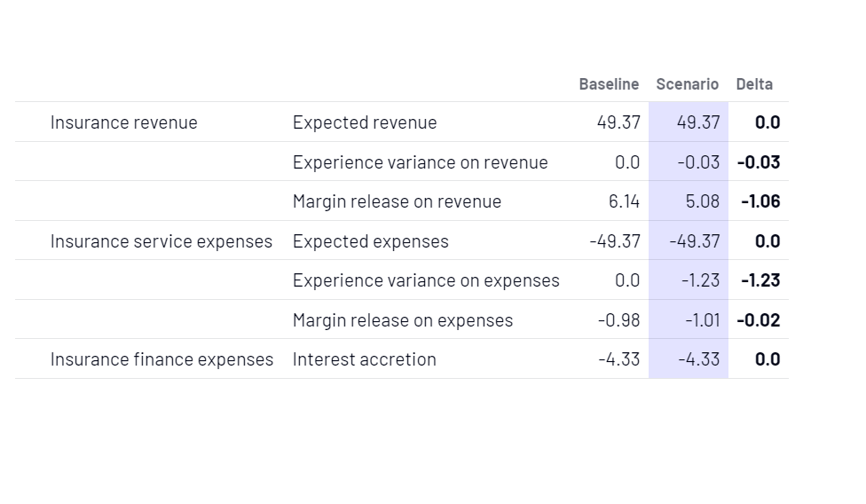866x504 pixels.
Task: Click the Experience variance on expenses label
Action: click(426, 280)
